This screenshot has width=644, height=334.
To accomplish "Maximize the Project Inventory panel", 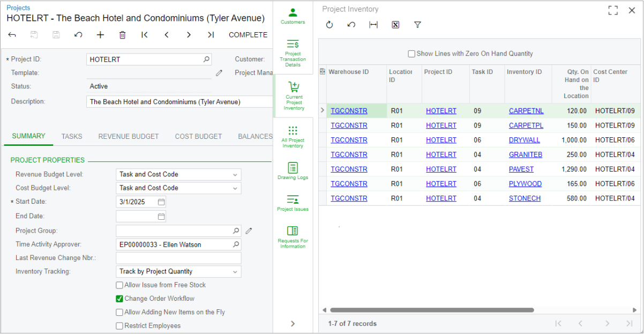I will (x=613, y=10).
